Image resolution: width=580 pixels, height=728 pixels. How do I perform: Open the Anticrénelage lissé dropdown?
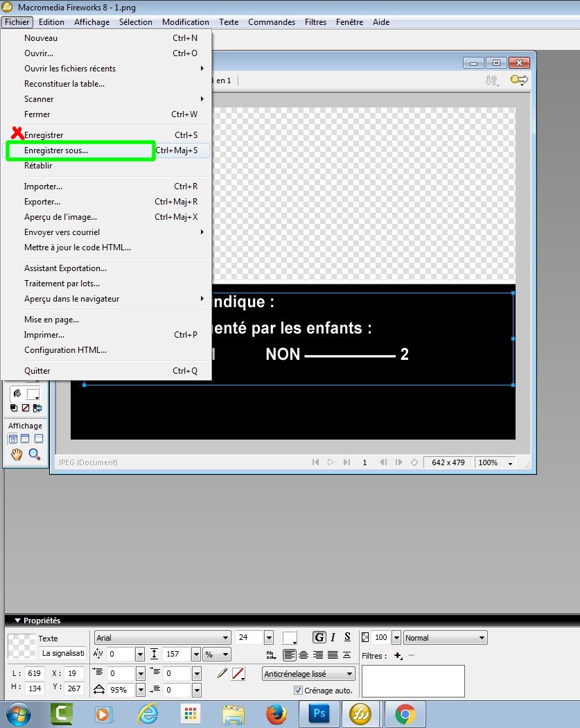pos(308,674)
